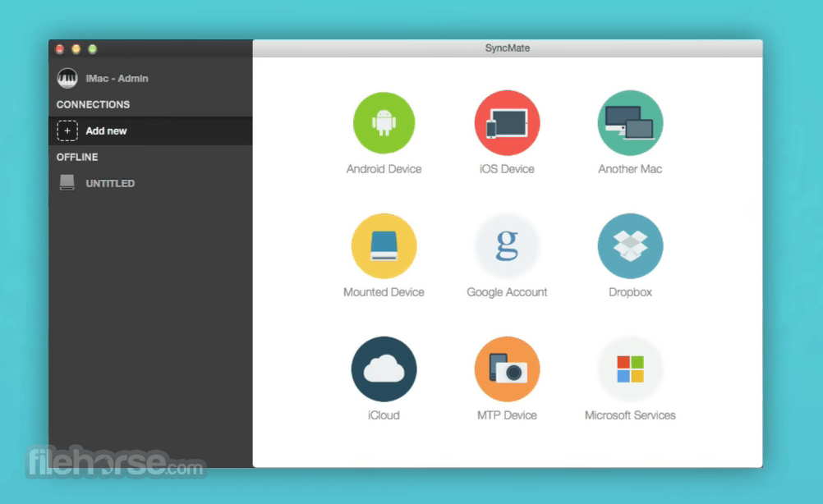Click the 'Another Mac' label
Viewport: 823px width, 504px height.
[x=630, y=169]
